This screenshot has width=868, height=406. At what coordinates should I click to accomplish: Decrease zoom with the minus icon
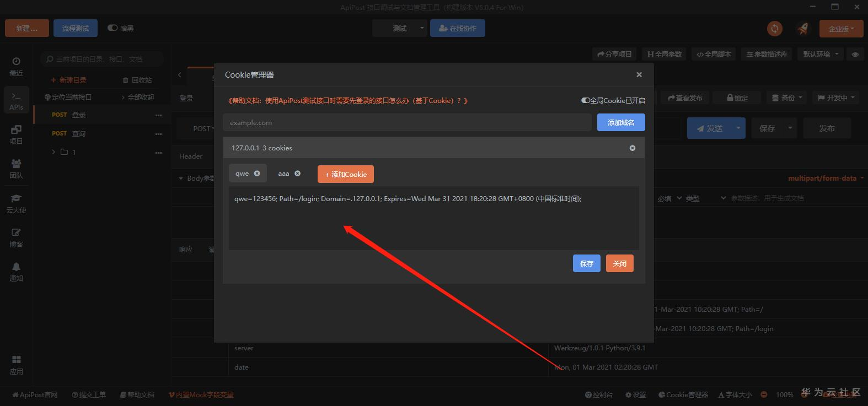pyautogui.click(x=764, y=394)
